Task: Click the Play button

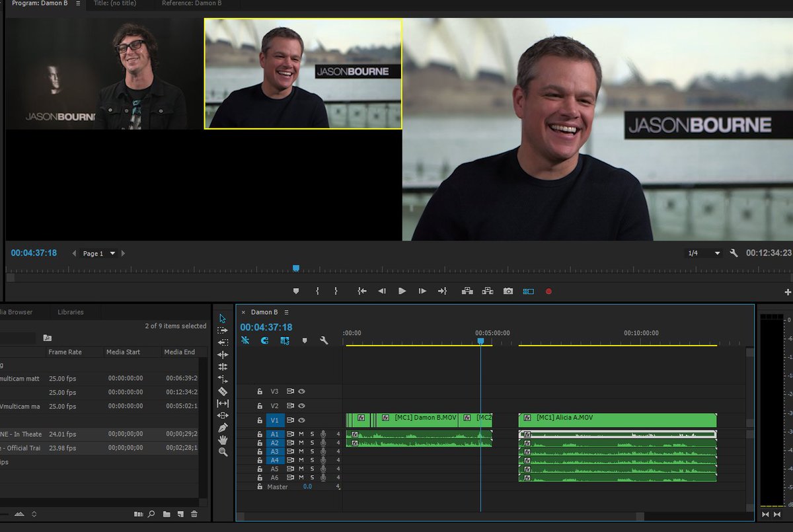Action: 402,291
